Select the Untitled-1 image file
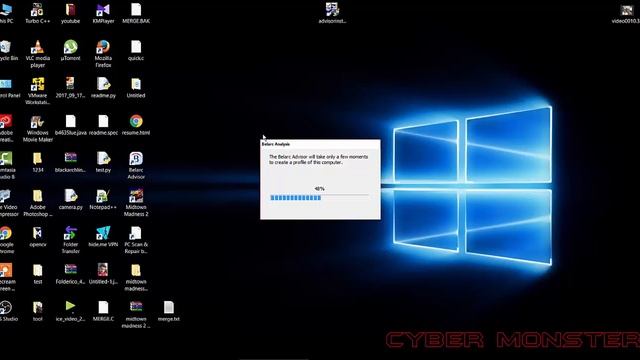The image size is (640, 360). pyautogui.click(x=103, y=271)
